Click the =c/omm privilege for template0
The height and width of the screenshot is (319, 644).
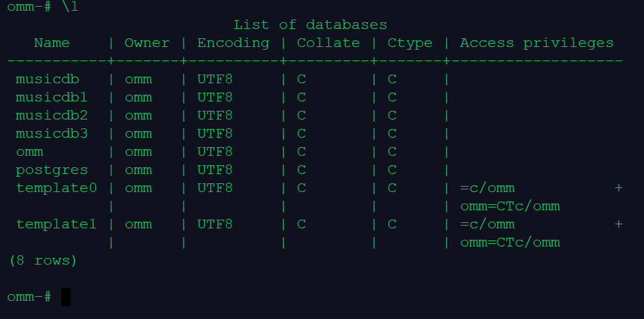(x=487, y=188)
